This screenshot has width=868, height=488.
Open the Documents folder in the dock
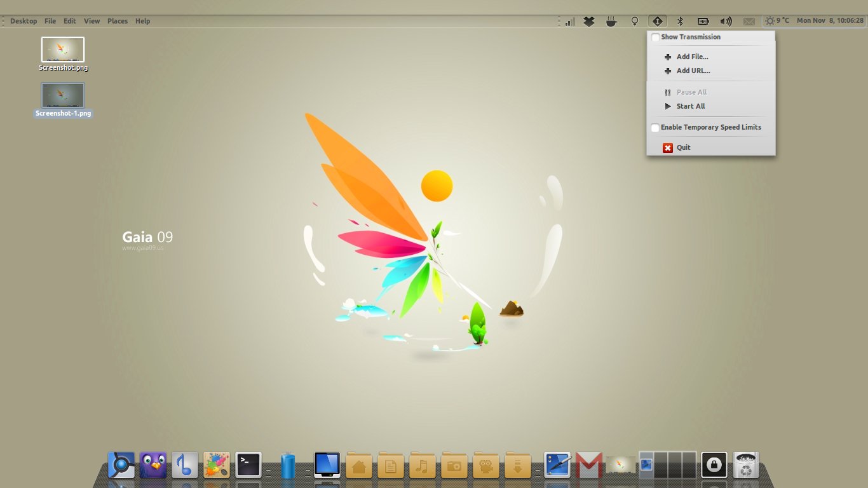click(x=391, y=465)
